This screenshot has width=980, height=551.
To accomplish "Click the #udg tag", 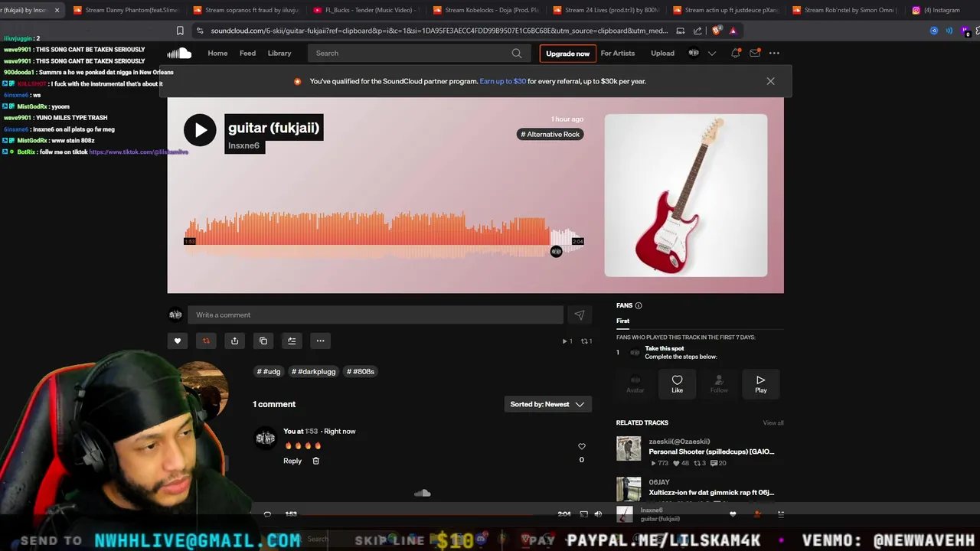I will [x=269, y=371].
